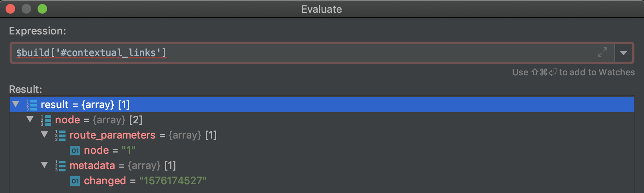Click the node array type icon
Viewport: 644px width, 193px height.
(46, 120)
